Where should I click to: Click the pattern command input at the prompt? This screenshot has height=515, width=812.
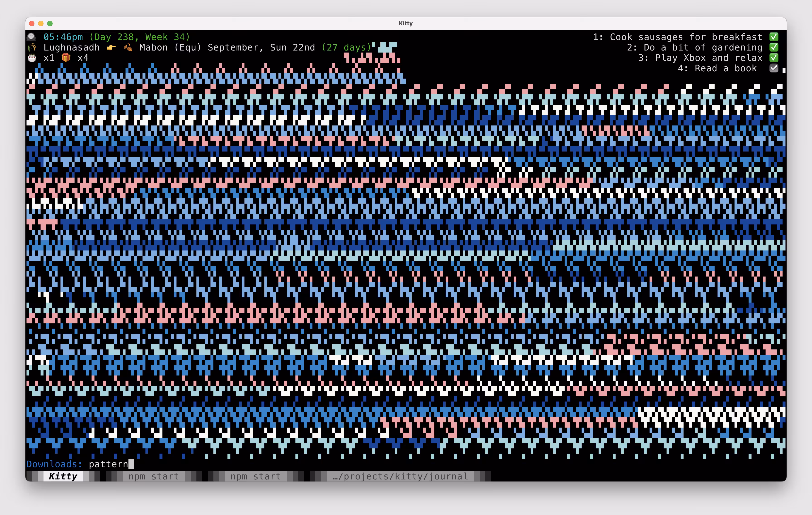coord(108,464)
